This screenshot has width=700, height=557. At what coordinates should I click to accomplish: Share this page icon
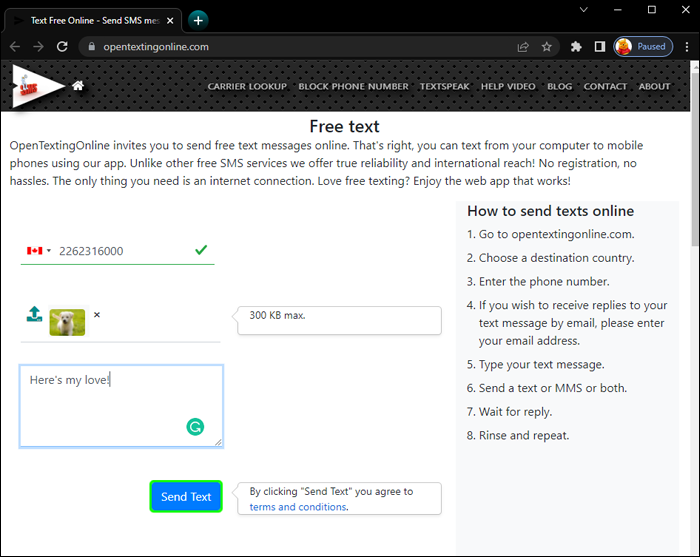[523, 47]
